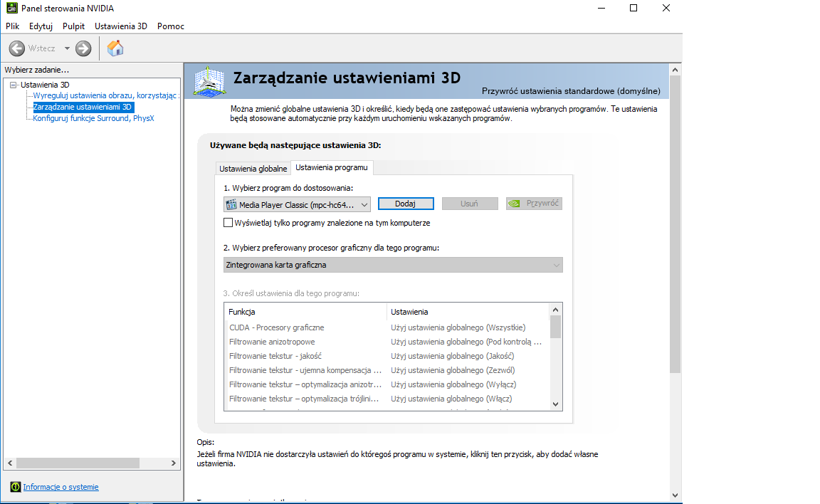
Task: Click the Forward arrow icon in the toolbar
Action: [83, 48]
